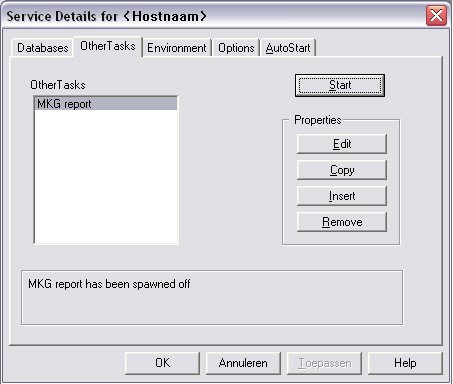Screen dimensions: 453x384
Task: Copy the selected MKG report task
Action: (x=342, y=170)
